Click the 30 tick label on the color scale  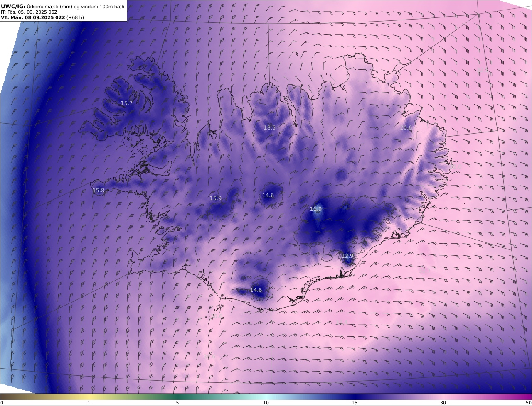click(x=443, y=403)
